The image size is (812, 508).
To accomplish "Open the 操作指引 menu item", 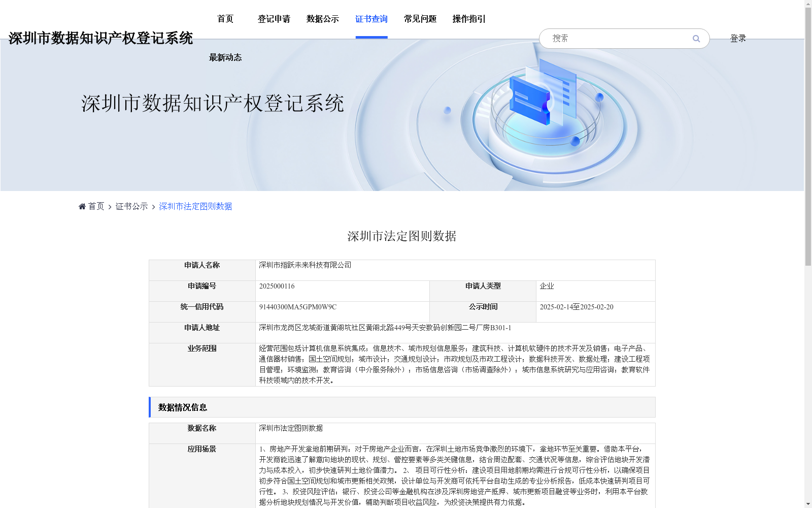I will point(469,19).
